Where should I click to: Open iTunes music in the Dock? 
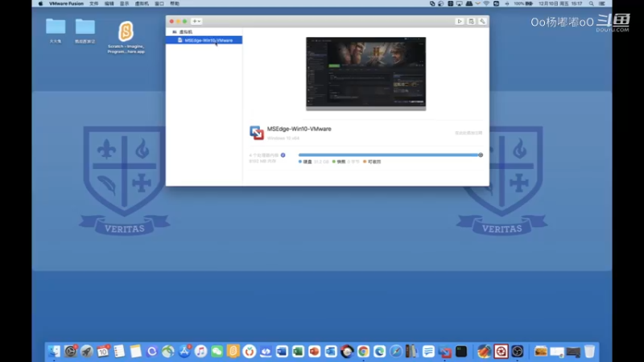click(x=200, y=352)
